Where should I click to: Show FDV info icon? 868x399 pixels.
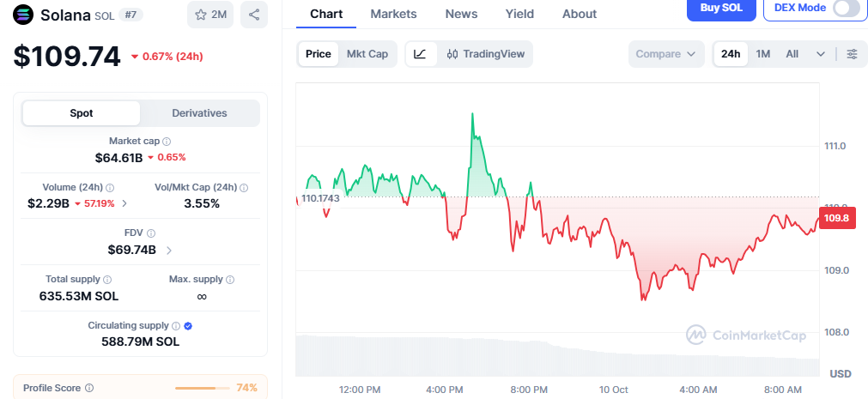[x=151, y=233]
